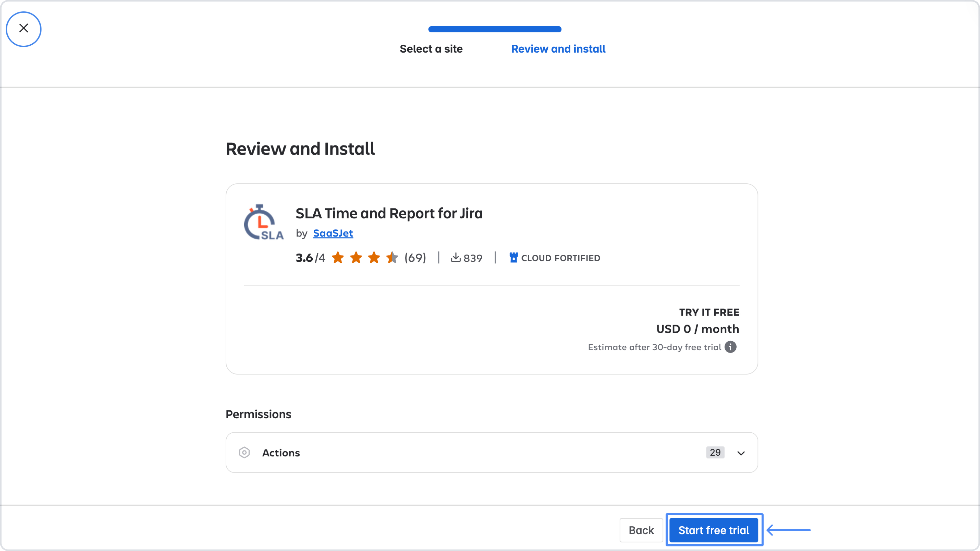
Task: Click the hexagon icon beside Actions
Action: pyautogui.click(x=244, y=453)
